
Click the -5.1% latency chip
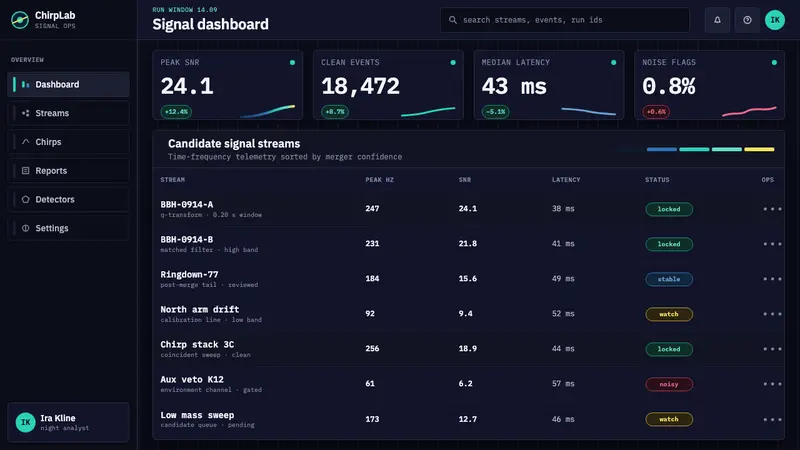point(495,112)
